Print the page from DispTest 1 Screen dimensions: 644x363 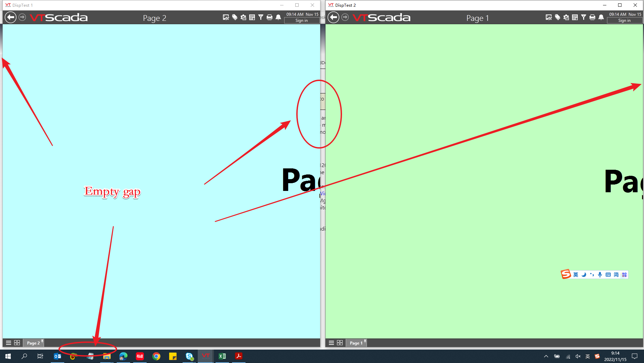click(x=269, y=17)
